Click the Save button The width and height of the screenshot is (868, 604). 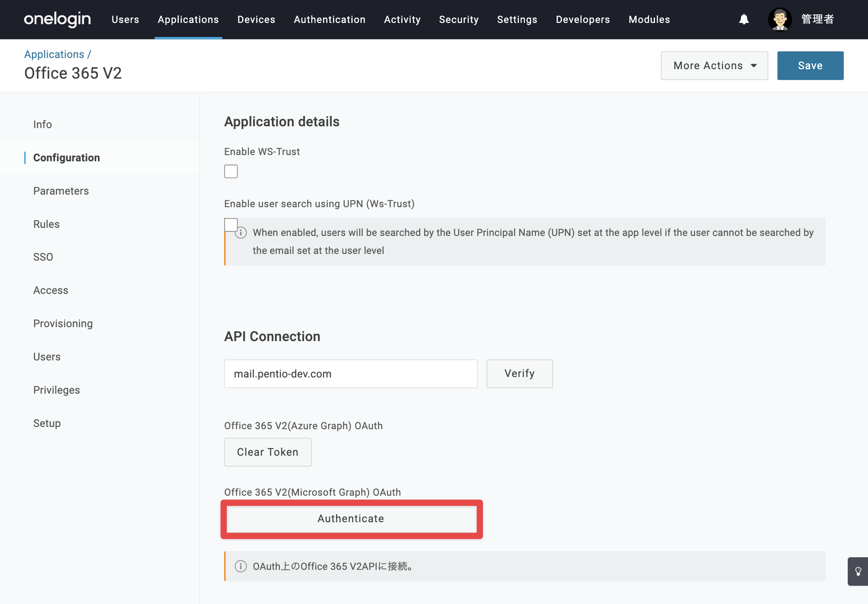pyautogui.click(x=810, y=66)
